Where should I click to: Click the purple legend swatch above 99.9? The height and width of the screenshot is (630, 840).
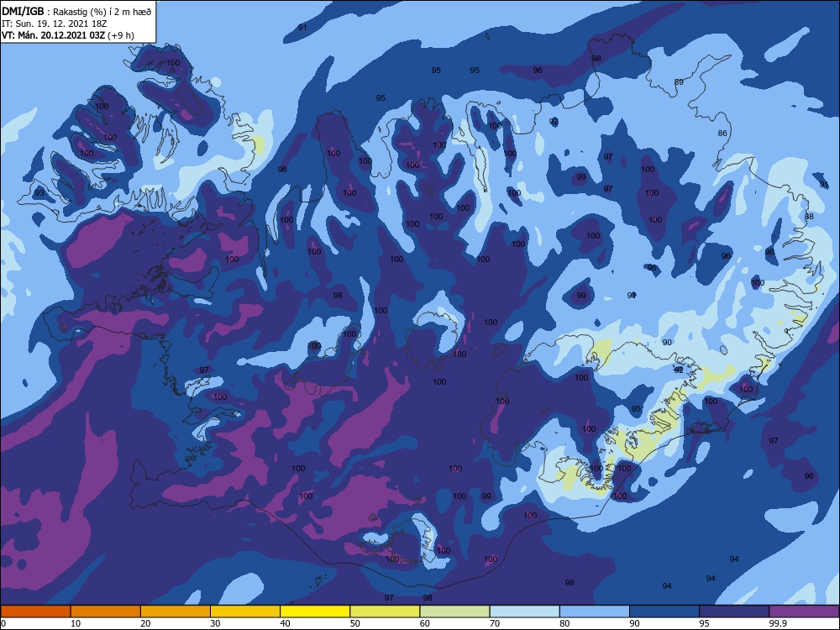[804, 612]
